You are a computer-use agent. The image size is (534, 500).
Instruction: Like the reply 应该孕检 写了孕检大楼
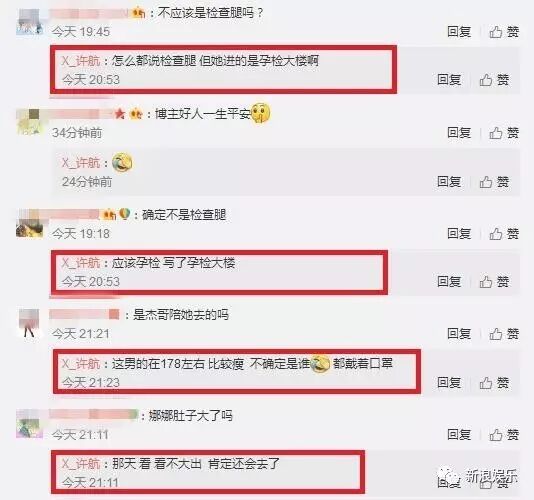pos(494,282)
